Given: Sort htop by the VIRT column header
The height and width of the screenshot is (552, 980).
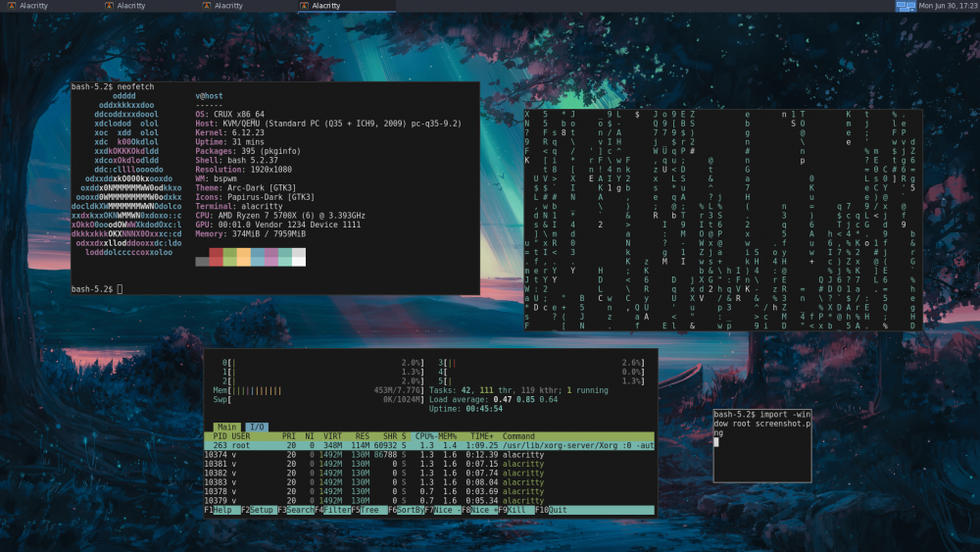Looking at the screenshot, I should pos(332,436).
